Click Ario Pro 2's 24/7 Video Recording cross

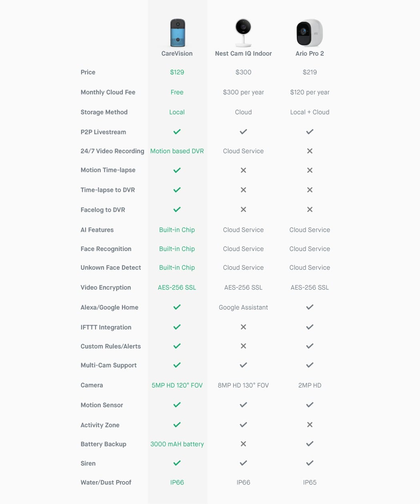pyautogui.click(x=310, y=151)
